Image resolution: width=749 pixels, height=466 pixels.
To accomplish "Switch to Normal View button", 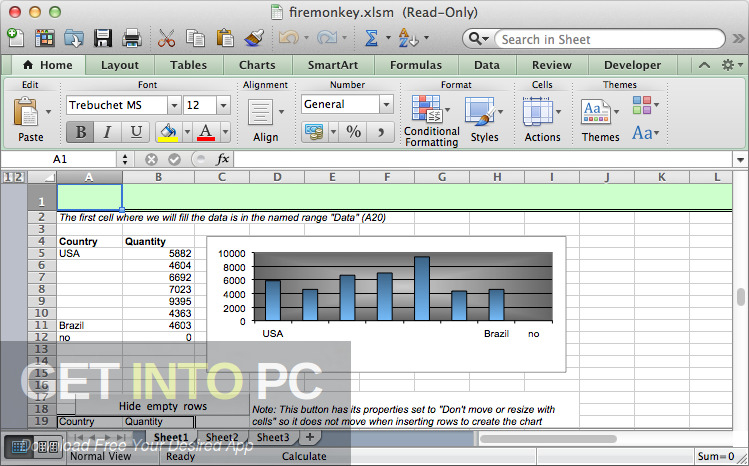I will tap(19, 447).
